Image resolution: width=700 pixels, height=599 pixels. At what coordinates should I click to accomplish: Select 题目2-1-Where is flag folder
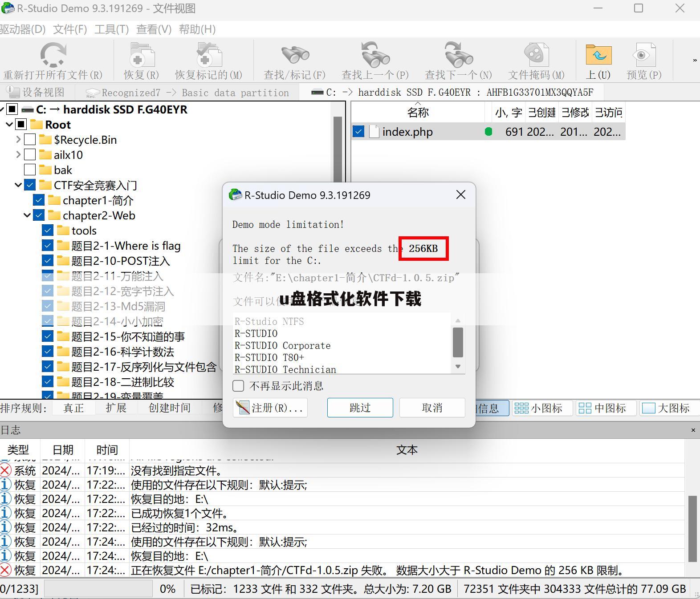(x=126, y=246)
